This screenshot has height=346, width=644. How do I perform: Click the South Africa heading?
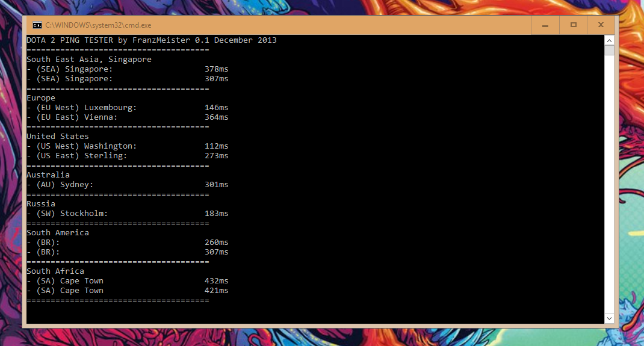(55, 271)
